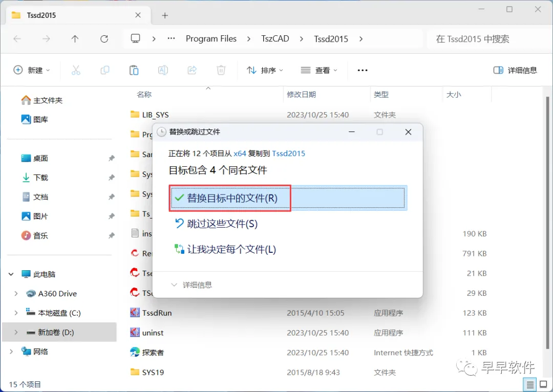The width and height of the screenshot is (553, 392).
Task: Select the TssdRun application file
Action: pyautogui.click(x=151, y=313)
